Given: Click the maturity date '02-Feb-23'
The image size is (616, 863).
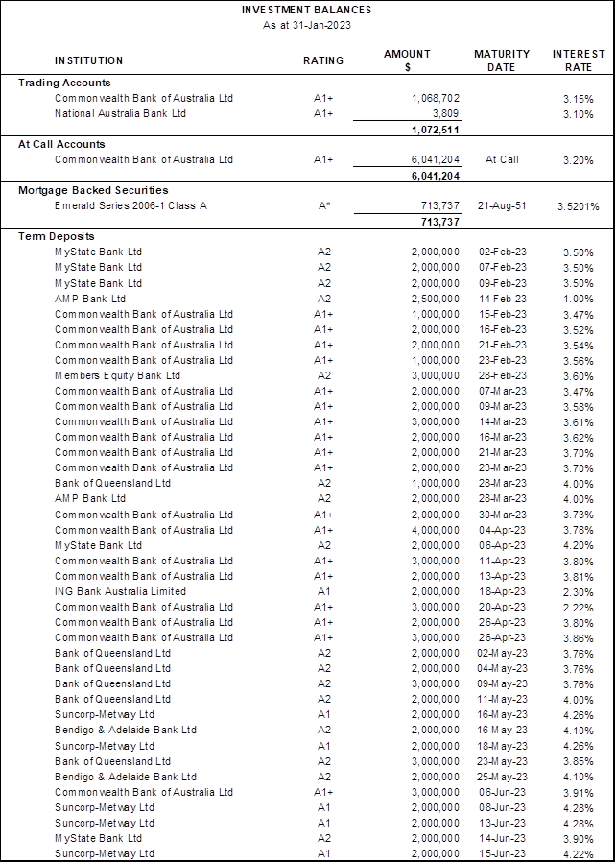Looking at the screenshot, I should (502, 252).
